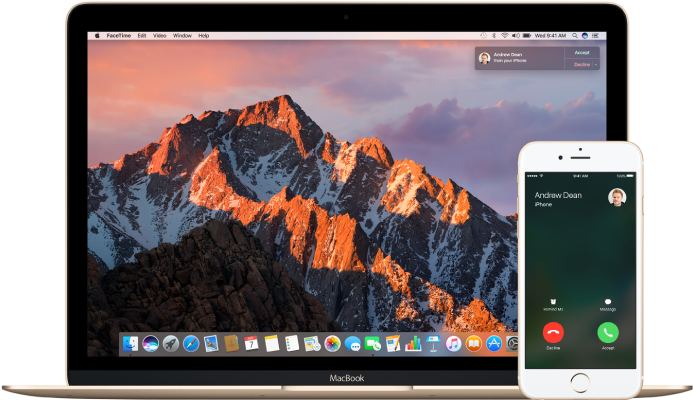Tap Message bubble icon on iPhone
The width and height of the screenshot is (693, 400).
click(x=608, y=301)
